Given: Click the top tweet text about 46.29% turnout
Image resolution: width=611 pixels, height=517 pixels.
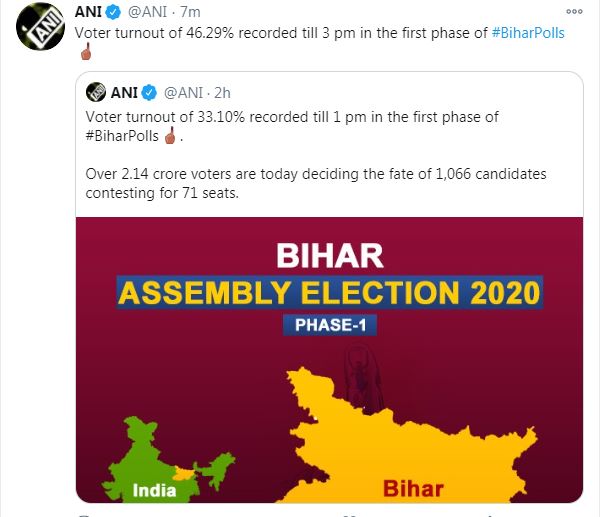Looking at the screenshot, I should click(x=281, y=33).
